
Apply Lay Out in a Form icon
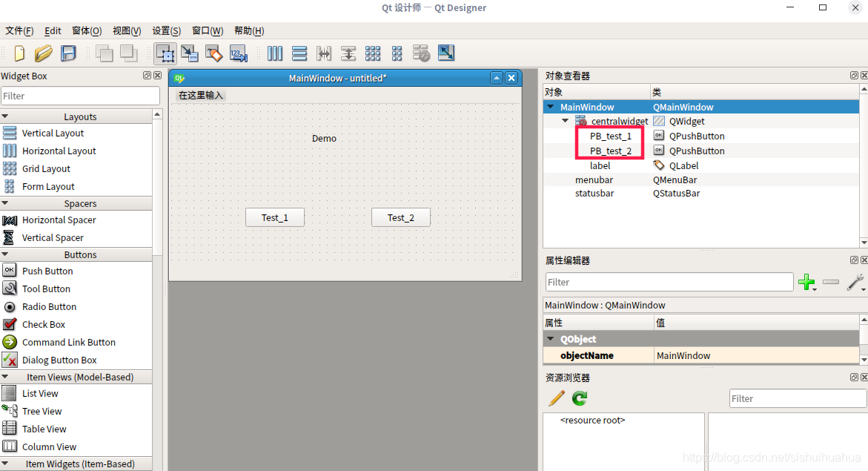click(x=397, y=53)
